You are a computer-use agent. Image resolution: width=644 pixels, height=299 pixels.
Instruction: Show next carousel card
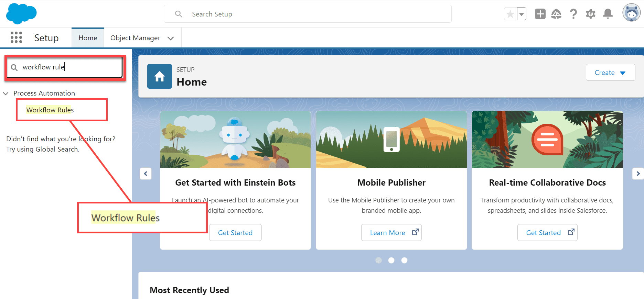[638, 174]
